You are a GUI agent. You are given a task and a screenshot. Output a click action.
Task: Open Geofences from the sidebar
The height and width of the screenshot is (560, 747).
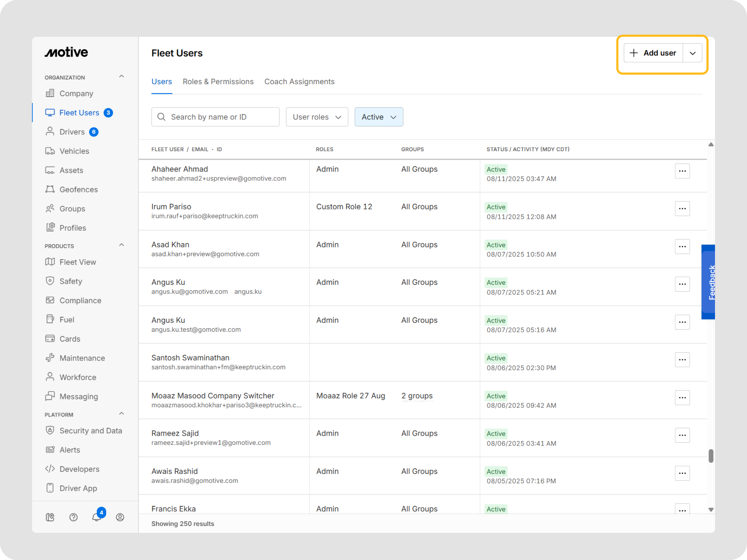tap(78, 189)
